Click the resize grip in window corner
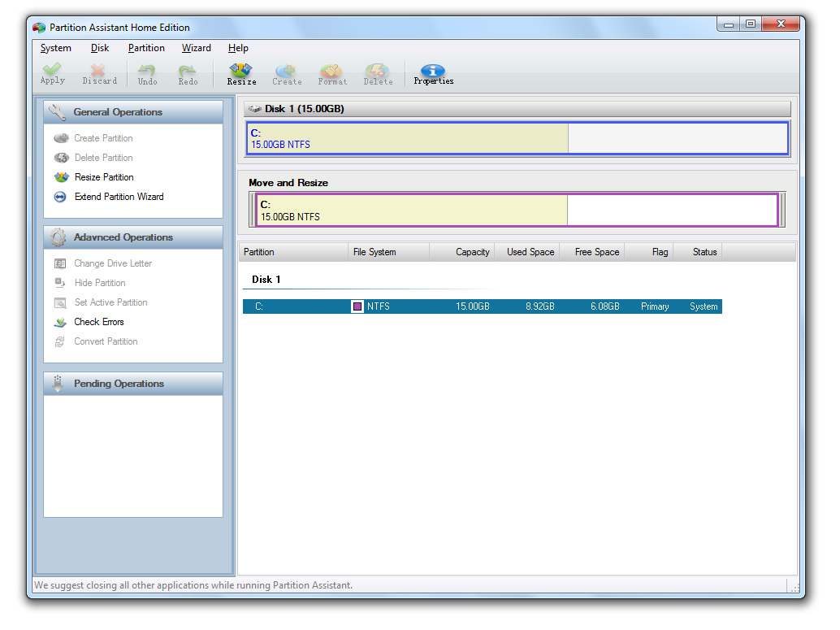840x630 pixels. coord(795,587)
